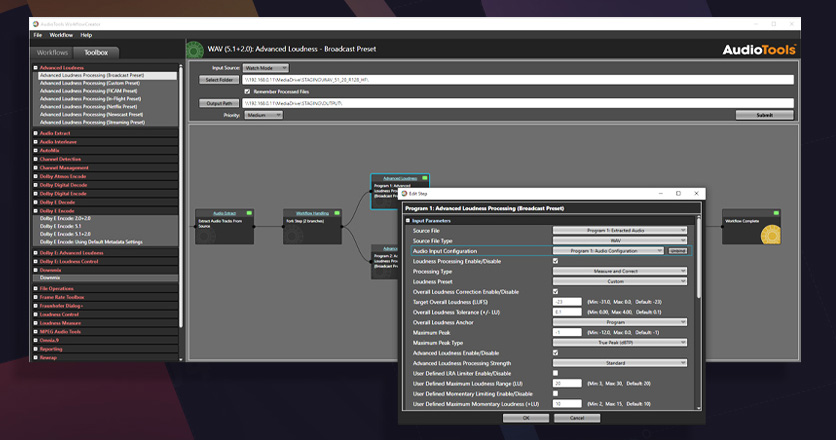
Task: Select Dolby E Encode: 5.1+2.0 item
Action: point(65,234)
